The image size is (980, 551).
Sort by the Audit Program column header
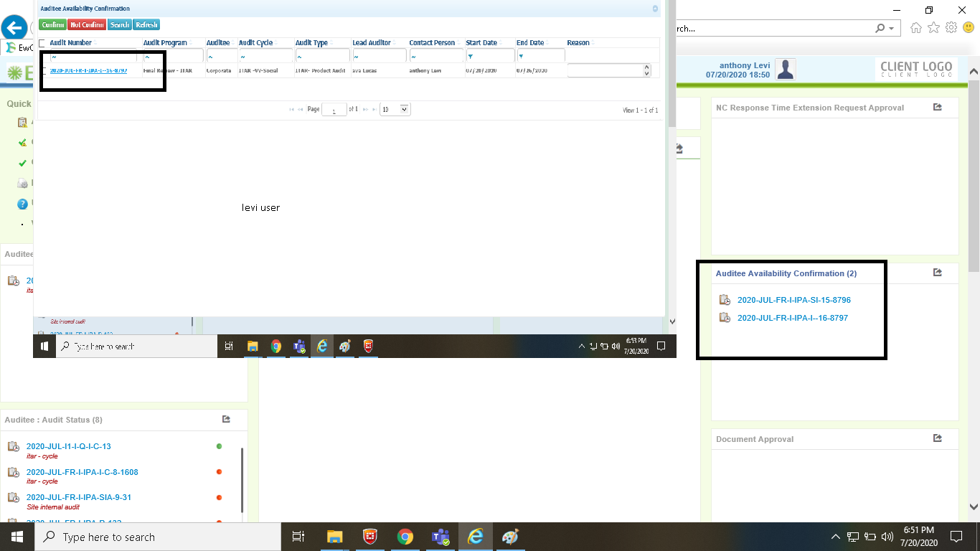pyautogui.click(x=165, y=43)
